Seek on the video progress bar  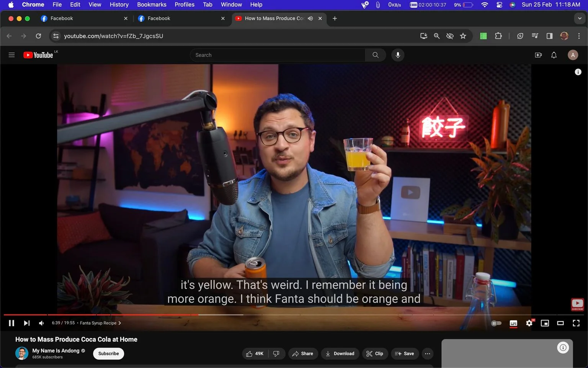coord(294,315)
